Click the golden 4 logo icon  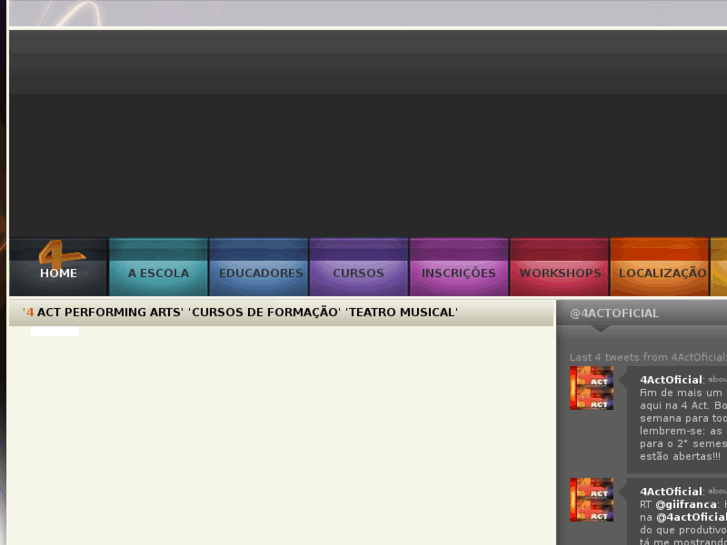[60, 254]
